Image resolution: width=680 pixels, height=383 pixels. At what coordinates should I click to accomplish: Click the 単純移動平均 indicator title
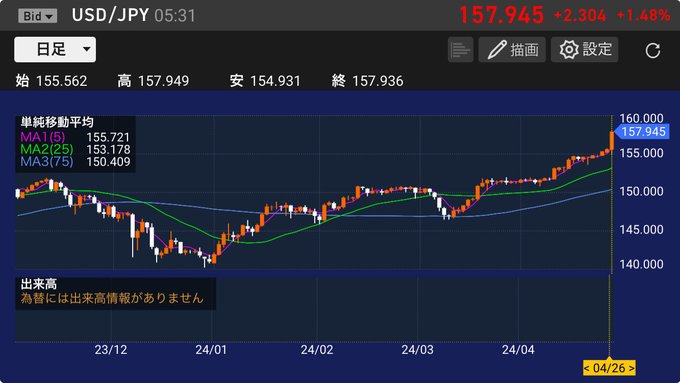pos(57,122)
